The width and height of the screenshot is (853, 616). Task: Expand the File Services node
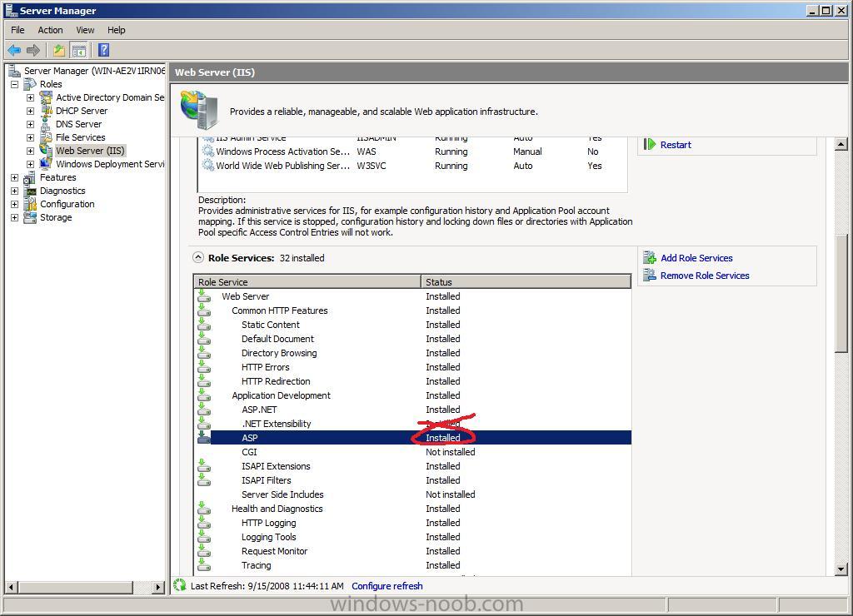(31, 137)
